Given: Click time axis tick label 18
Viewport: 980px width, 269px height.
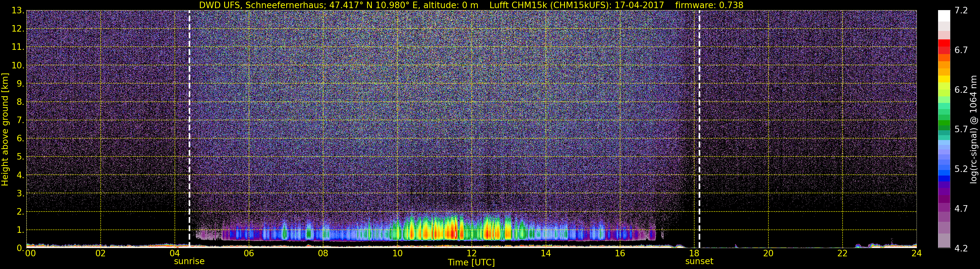Looking at the screenshot, I should tap(694, 253).
